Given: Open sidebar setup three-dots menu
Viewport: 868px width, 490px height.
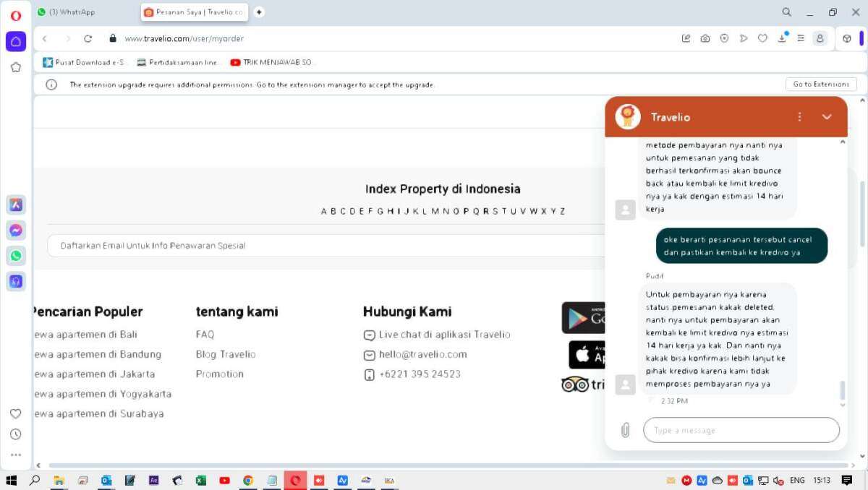Looking at the screenshot, I should [15, 455].
